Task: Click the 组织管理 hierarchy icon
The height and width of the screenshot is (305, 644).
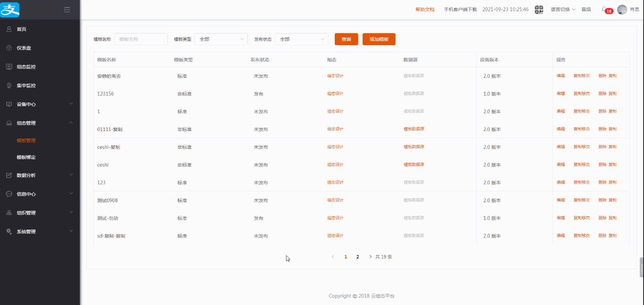Action: (9, 213)
